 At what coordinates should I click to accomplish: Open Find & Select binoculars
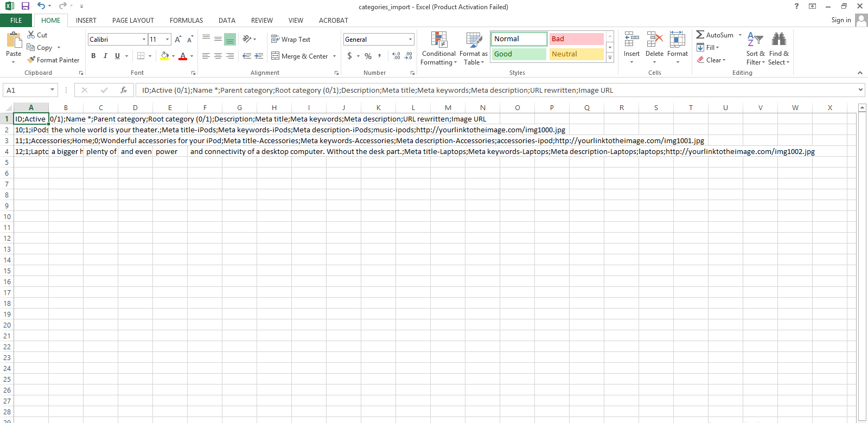779,48
